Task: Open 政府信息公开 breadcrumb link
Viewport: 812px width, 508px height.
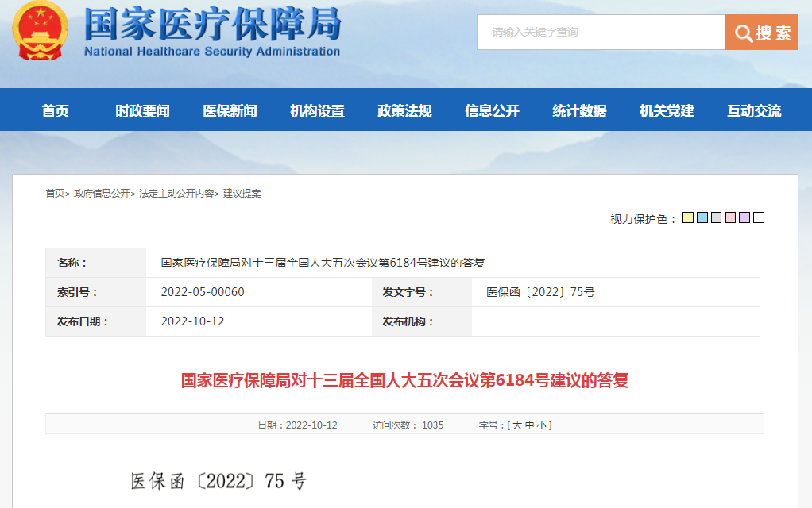Action: (x=102, y=194)
